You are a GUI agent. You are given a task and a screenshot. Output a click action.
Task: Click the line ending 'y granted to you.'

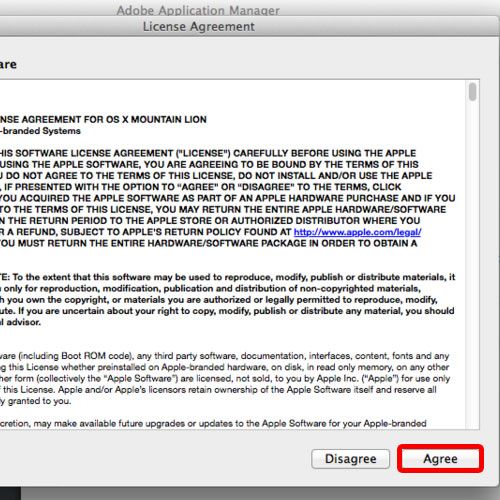pyautogui.click(x=36, y=401)
